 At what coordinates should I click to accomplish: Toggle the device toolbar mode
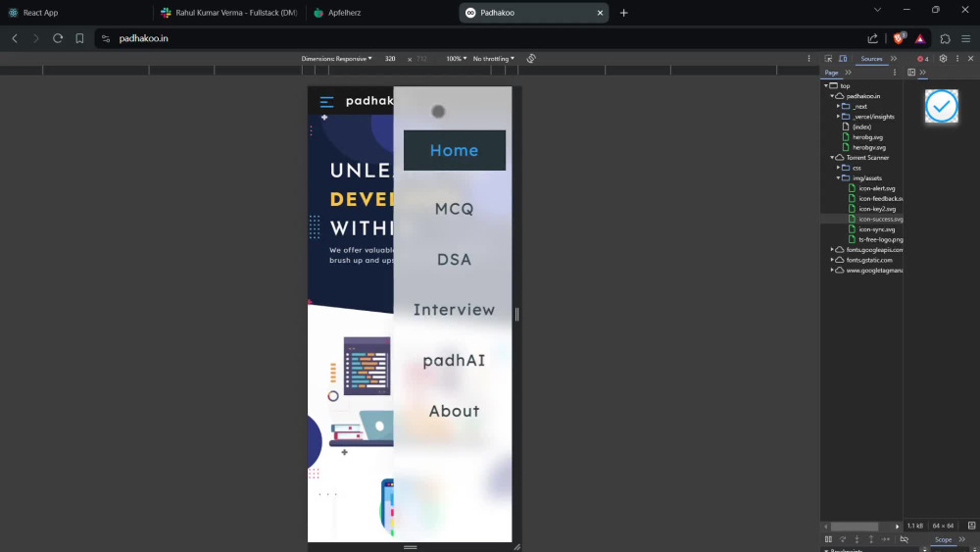(x=843, y=58)
